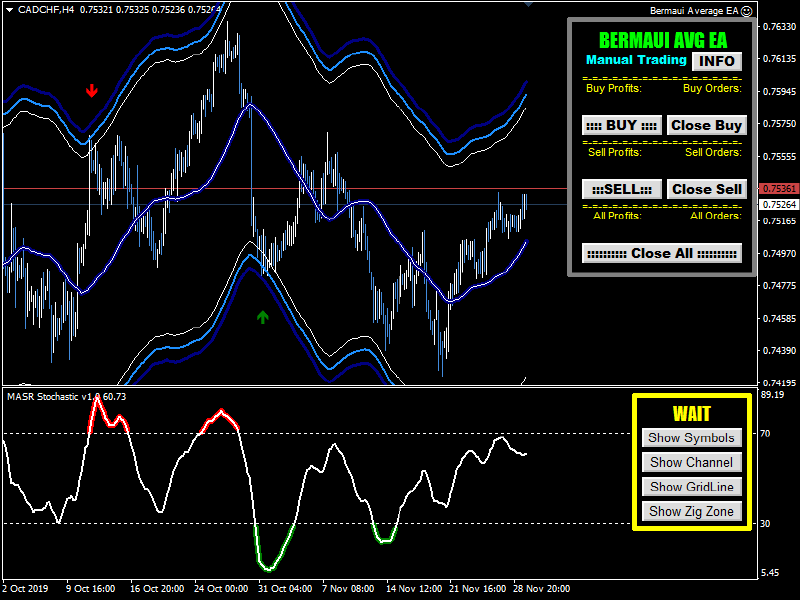Click the 30 level label on stochastic scale
The width and height of the screenshot is (800, 600).
coord(765,523)
